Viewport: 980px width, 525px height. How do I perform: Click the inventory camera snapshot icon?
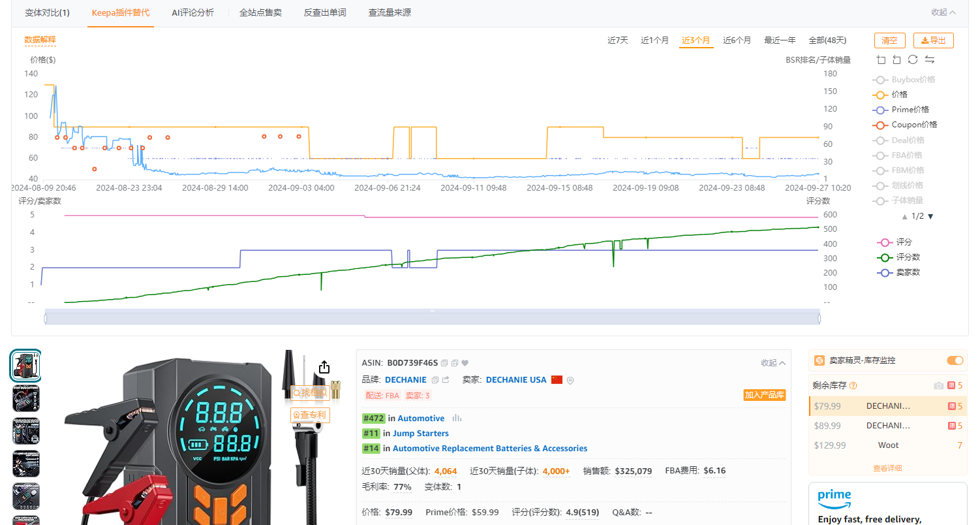(x=938, y=385)
